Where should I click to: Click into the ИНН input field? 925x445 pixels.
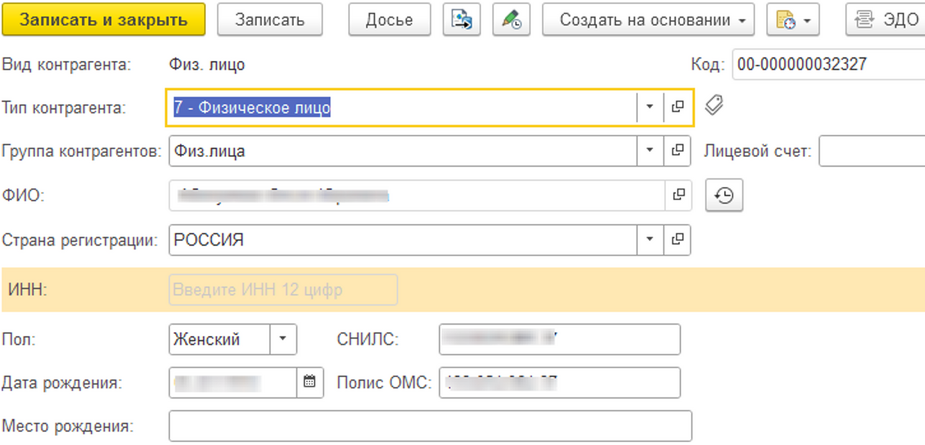pyautogui.click(x=283, y=290)
